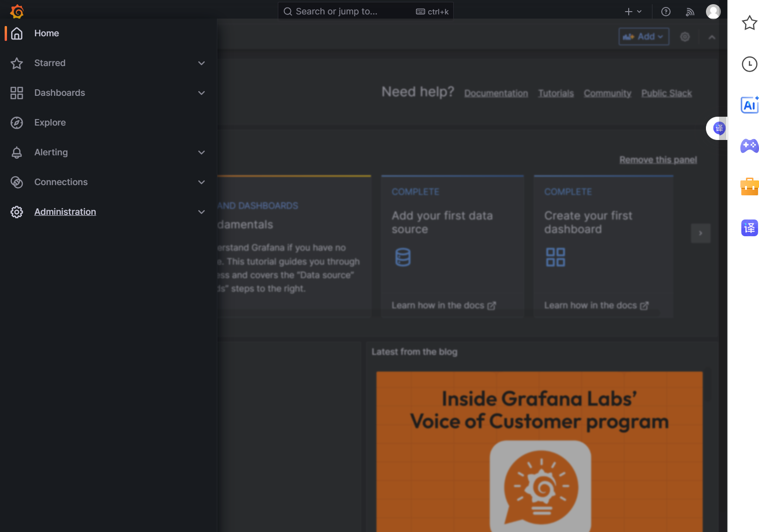Image resolution: width=759 pixels, height=532 pixels.
Task: Open Connections in the navigation menu
Action: (x=61, y=182)
